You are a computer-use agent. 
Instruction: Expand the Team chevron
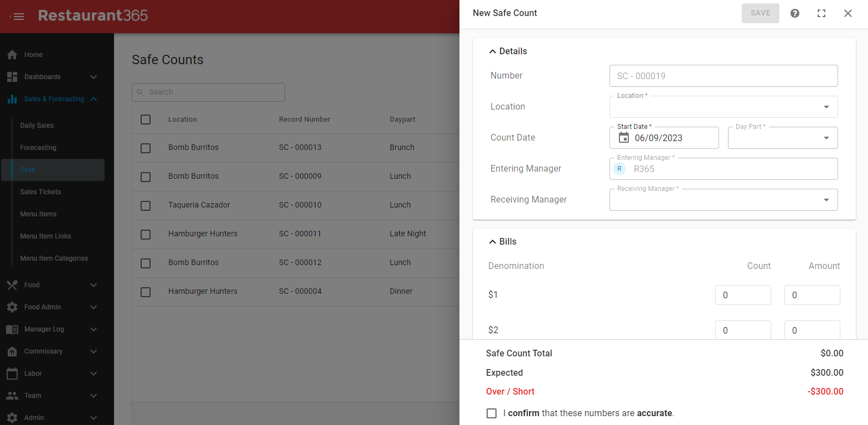tap(94, 396)
